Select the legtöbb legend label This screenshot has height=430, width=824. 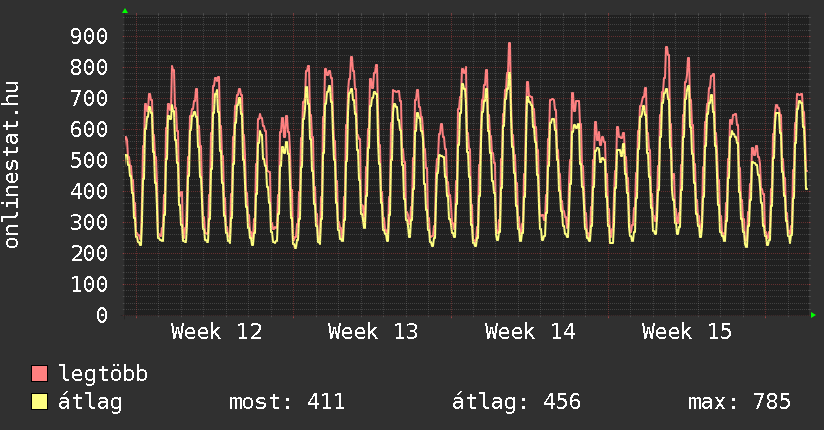point(103,374)
